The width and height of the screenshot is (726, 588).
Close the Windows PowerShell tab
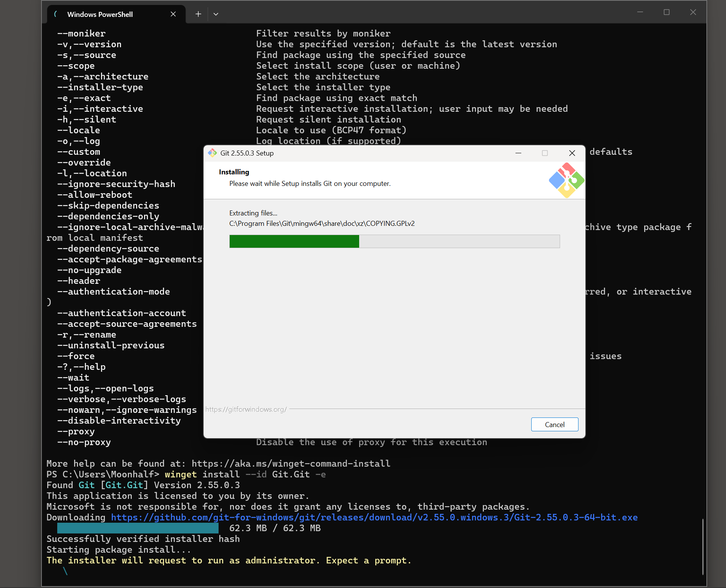click(173, 14)
